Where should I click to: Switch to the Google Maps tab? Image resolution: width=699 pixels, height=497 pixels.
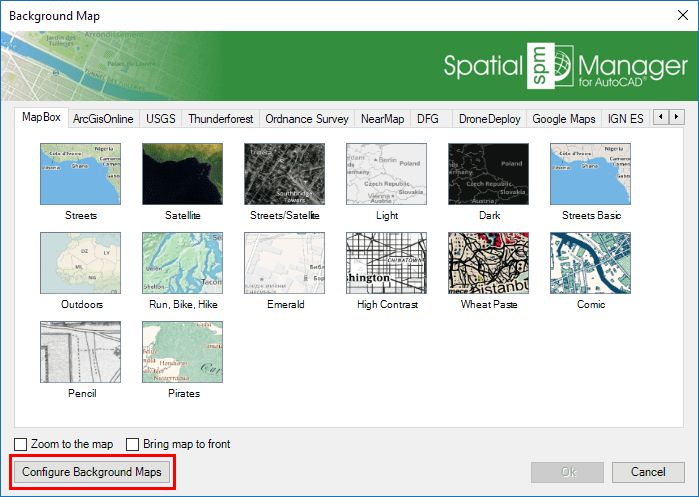tap(564, 119)
